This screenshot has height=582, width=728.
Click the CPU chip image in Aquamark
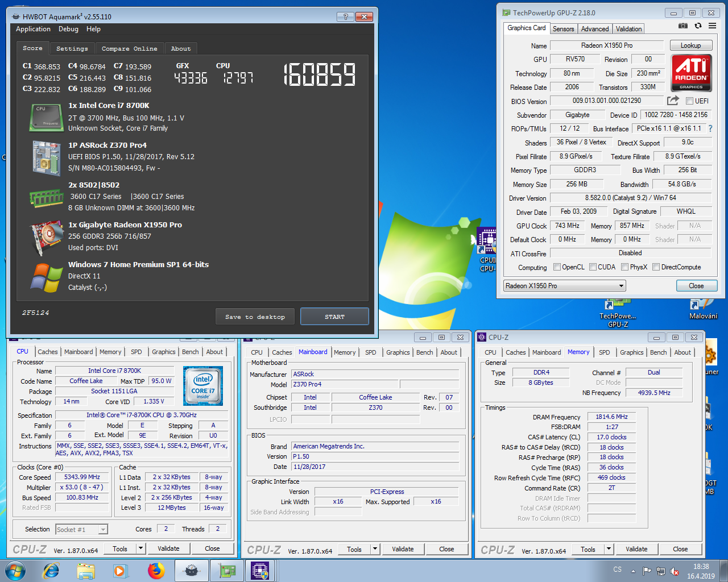pyautogui.click(x=46, y=118)
